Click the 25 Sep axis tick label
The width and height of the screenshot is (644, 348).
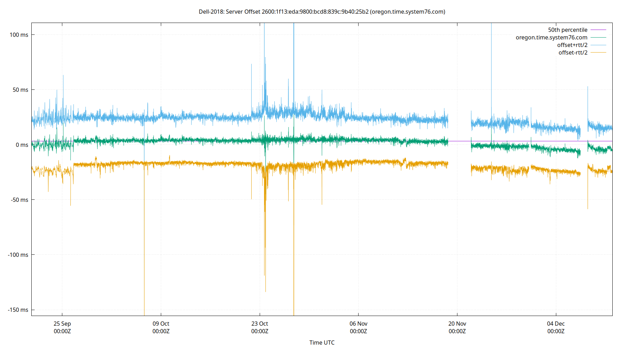tap(62, 324)
